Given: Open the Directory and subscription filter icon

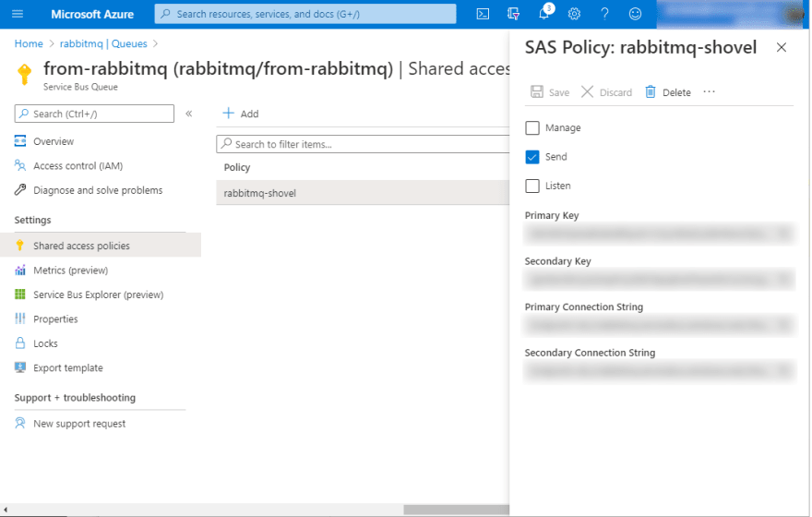Looking at the screenshot, I should coord(513,14).
